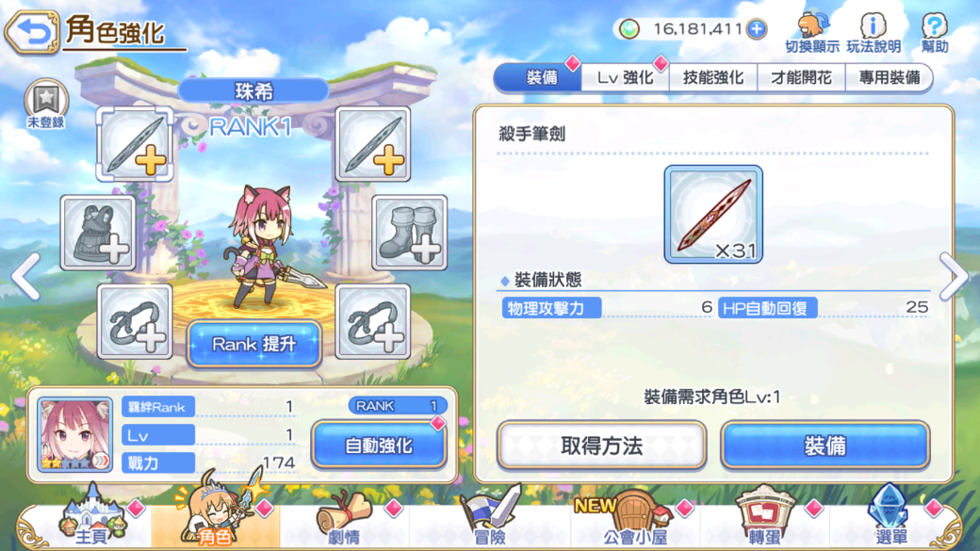Tap the 珠希 character portrait thumbnail

coord(75,434)
